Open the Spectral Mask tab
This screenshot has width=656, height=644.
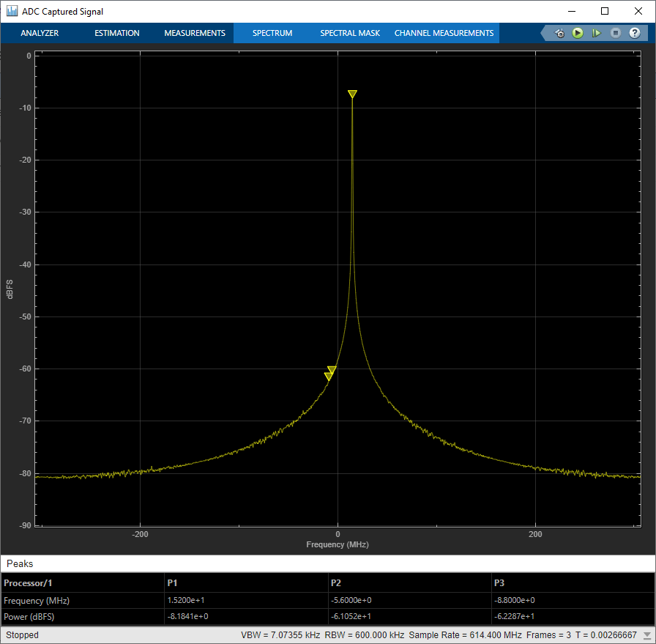coord(350,33)
